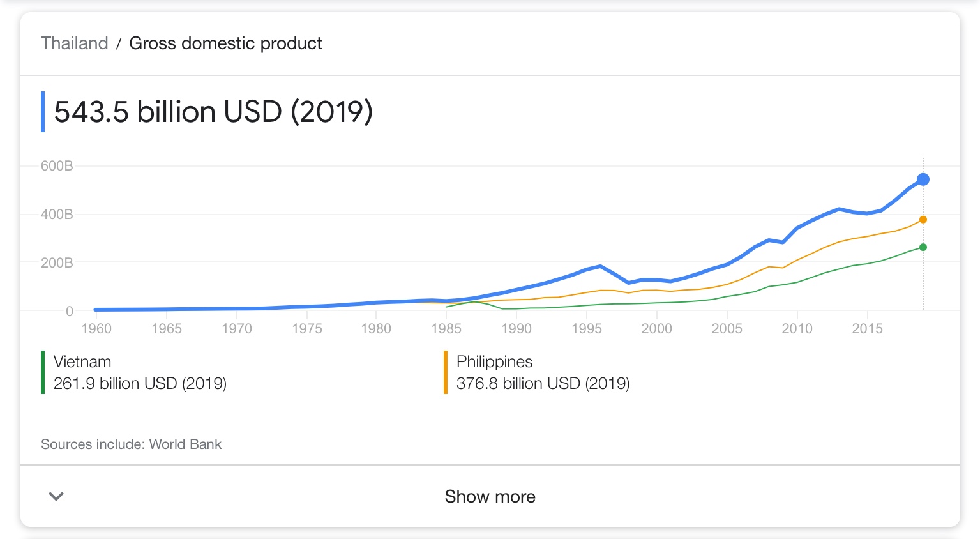Click the orange Philippines color bar
Image resolution: width=980 pixels, height=539 pixels.
pos(446,372)
